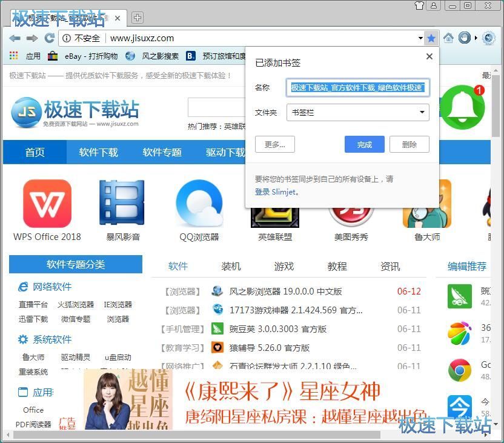Click the 火狐浏览器 category link
The height and width of the screenshot is (443, 504).
76,304
